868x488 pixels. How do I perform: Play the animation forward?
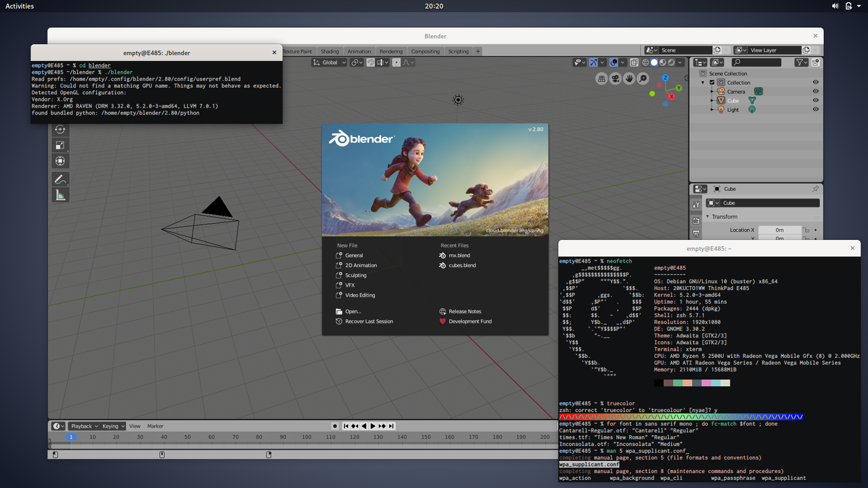tap(373, 426)
